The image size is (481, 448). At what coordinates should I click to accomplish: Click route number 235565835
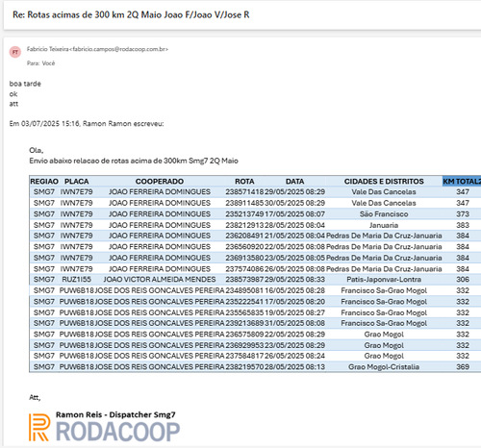point(244,312)
